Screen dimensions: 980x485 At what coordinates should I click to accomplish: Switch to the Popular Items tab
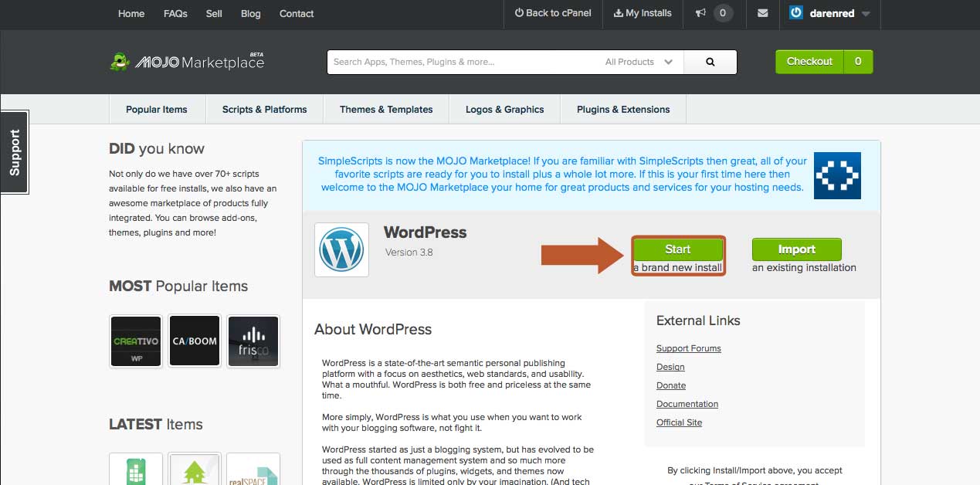(x=157, y=109)
